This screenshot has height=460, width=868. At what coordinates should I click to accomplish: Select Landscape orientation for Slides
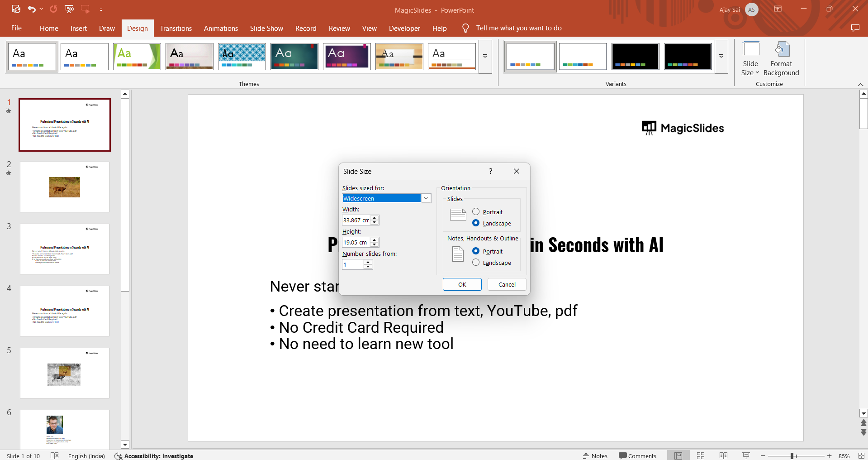pyautogui.click(x=476, y=223)
